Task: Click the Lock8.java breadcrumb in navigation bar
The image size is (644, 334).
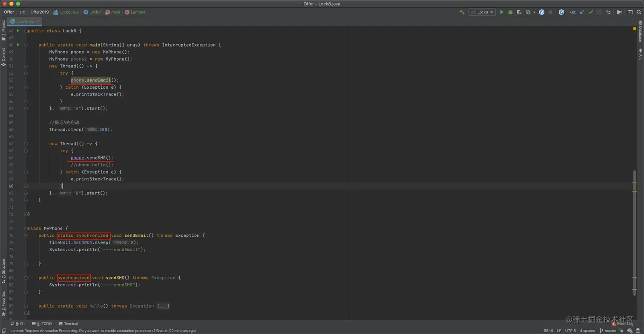Action: pos(66,12)
